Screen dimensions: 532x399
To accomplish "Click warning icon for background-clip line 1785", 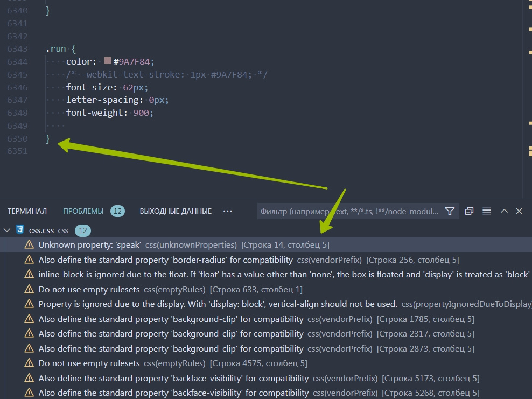I will click(29, 319).
